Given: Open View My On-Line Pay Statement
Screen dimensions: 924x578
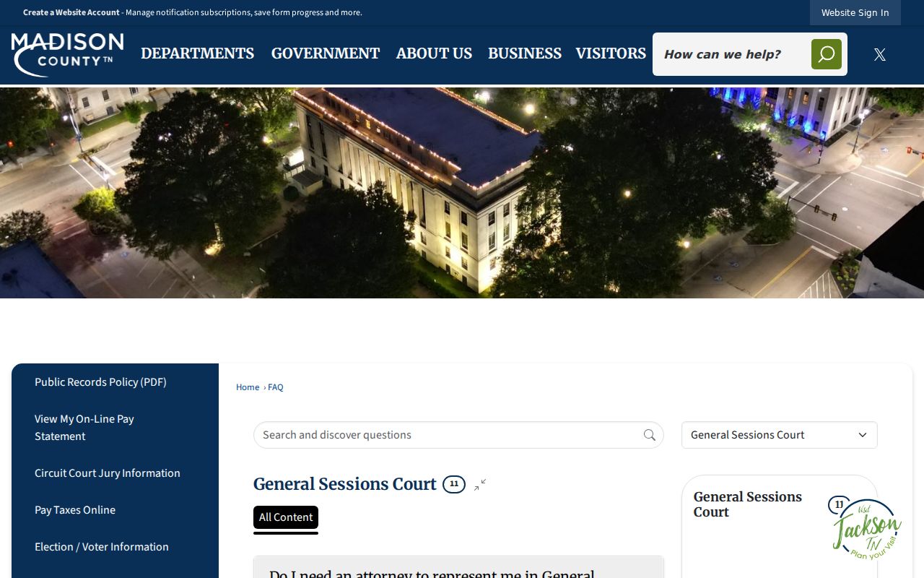Looking at the screenshot, I should pos(84,428).
